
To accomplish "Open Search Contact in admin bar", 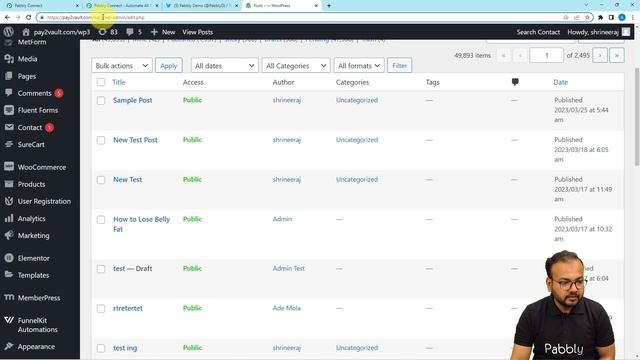I will click(x=538, y=32).
